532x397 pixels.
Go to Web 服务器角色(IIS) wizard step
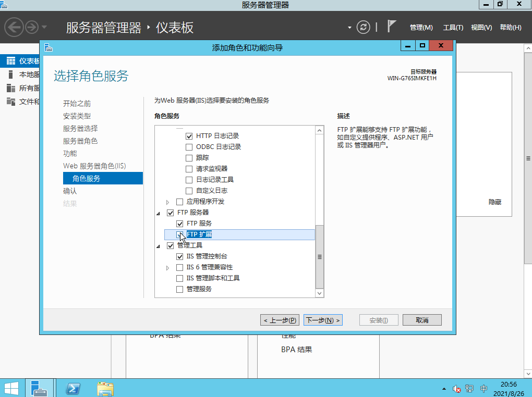pos(94,166)
